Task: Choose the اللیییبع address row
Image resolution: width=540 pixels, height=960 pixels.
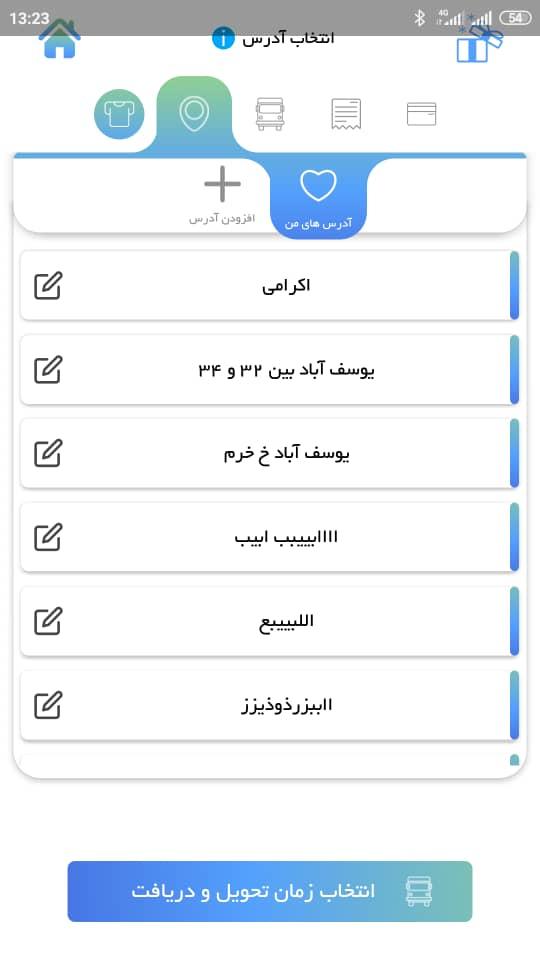Action: click(270, 621)
